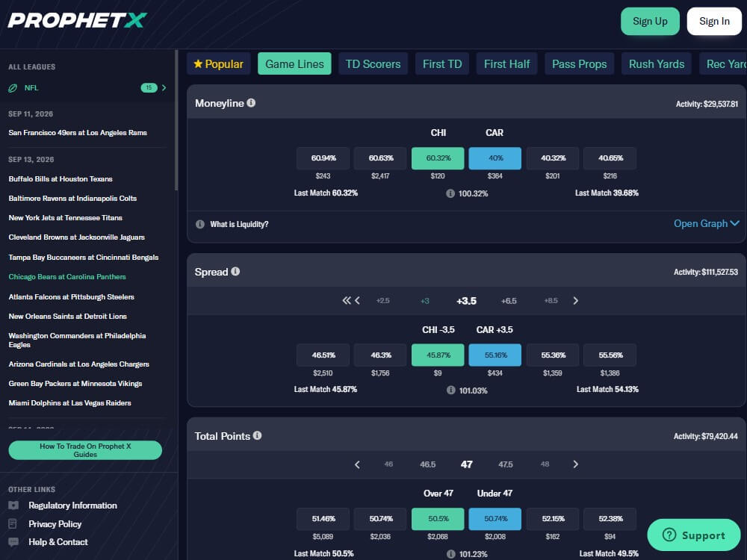Open Baltimore Ravens at Indianapolis Colts
The width and height of the screenshot is (747, 560).
pyautogui.click(x=72, y=199)
